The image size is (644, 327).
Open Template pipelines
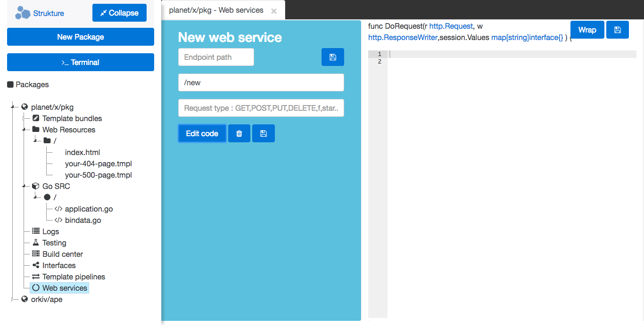(x=73, y=277)
